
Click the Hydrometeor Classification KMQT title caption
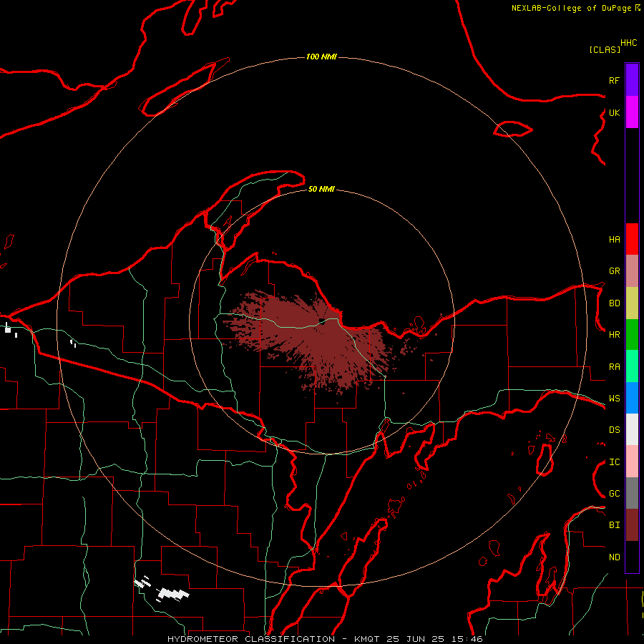point(326,639)
